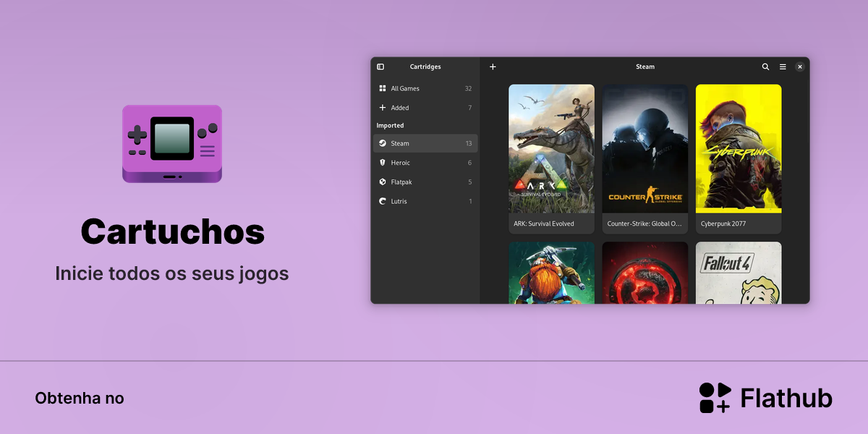Open the Counter-Strike cover art
This screenshot has width=868, height=434.
coord(645,149)
